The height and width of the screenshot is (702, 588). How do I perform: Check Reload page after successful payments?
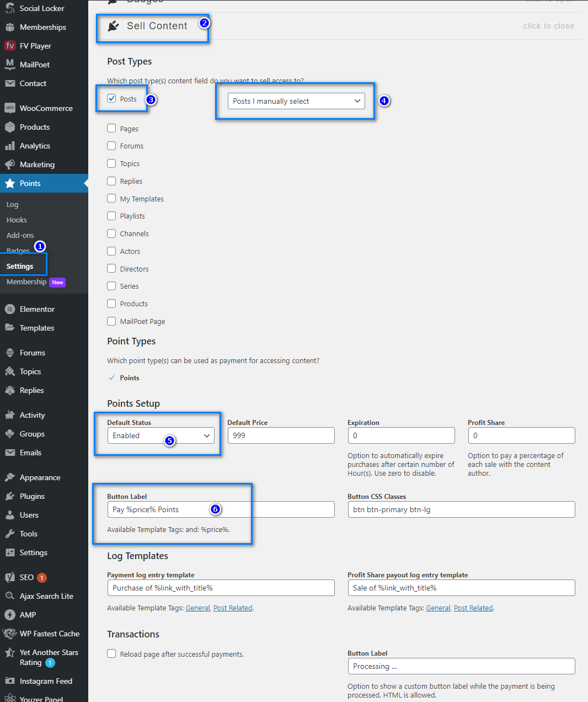coord(111,654)
